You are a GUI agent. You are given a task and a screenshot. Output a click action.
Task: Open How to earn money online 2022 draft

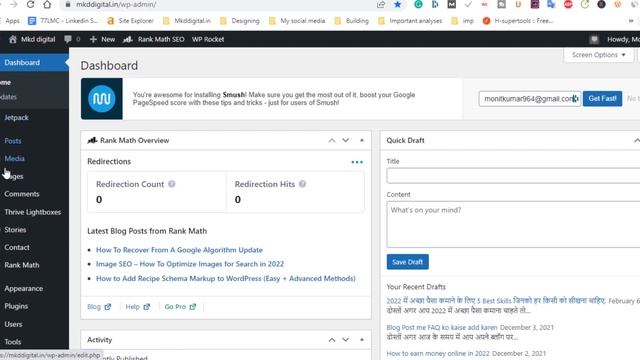click(x=438, y=353)
